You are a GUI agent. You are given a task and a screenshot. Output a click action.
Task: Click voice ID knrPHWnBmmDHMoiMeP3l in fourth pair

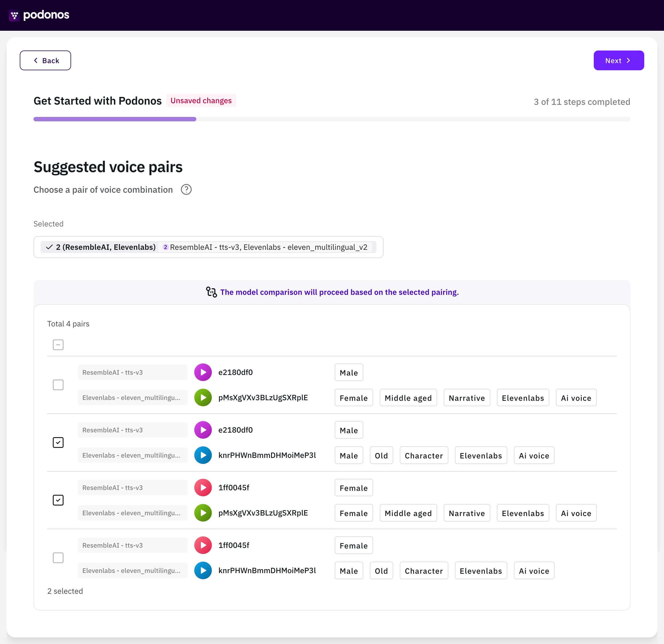[x=267, y=570]
